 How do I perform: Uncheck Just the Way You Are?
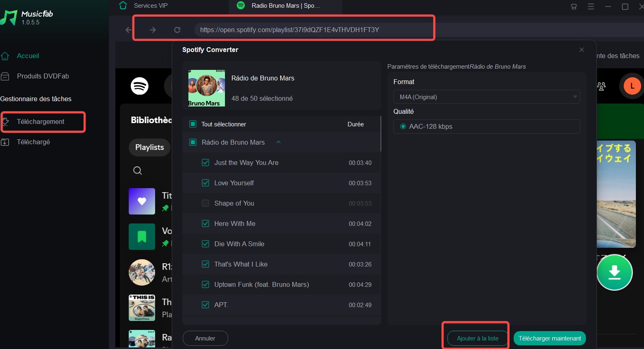205,163
